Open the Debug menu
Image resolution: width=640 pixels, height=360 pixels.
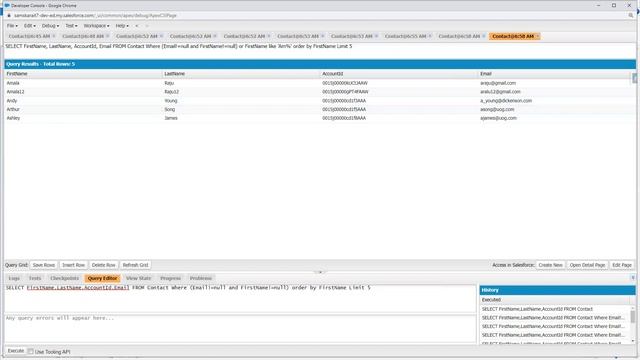tap(50, 26)
